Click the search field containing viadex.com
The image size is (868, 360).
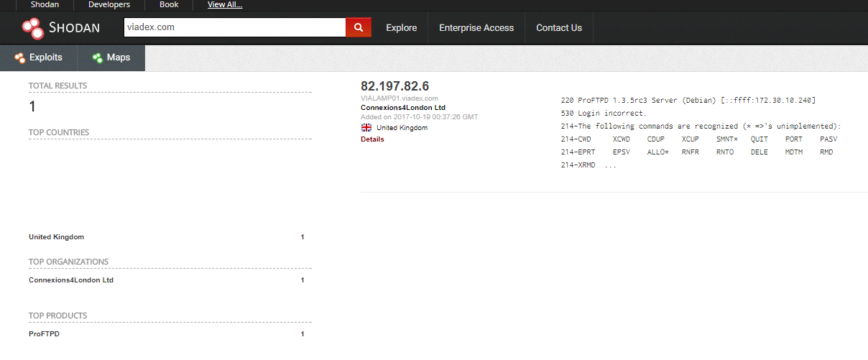235,27
